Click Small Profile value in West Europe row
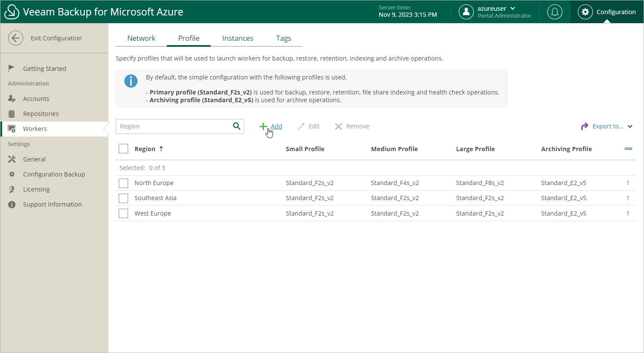The height and width of the screenshot is (353, 644). pyautogui.click(x=310, y=213)
